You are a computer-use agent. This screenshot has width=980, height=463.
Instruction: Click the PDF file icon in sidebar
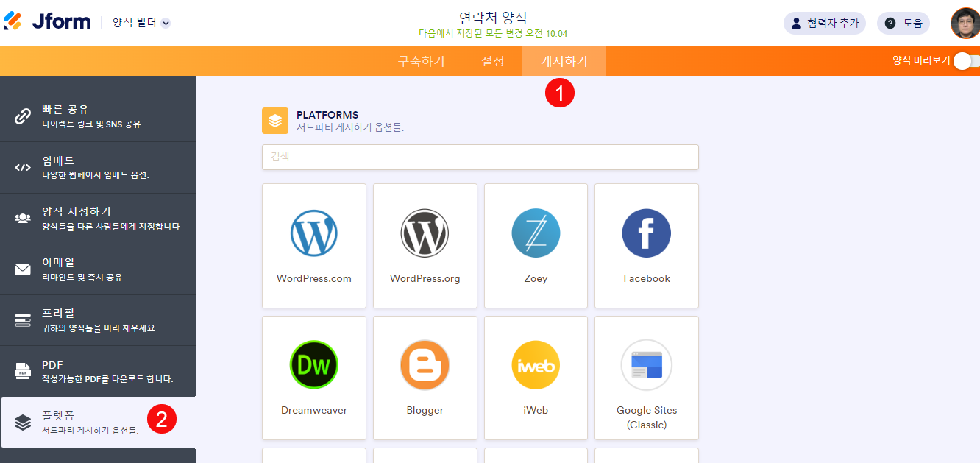click(x=23, y=371)
